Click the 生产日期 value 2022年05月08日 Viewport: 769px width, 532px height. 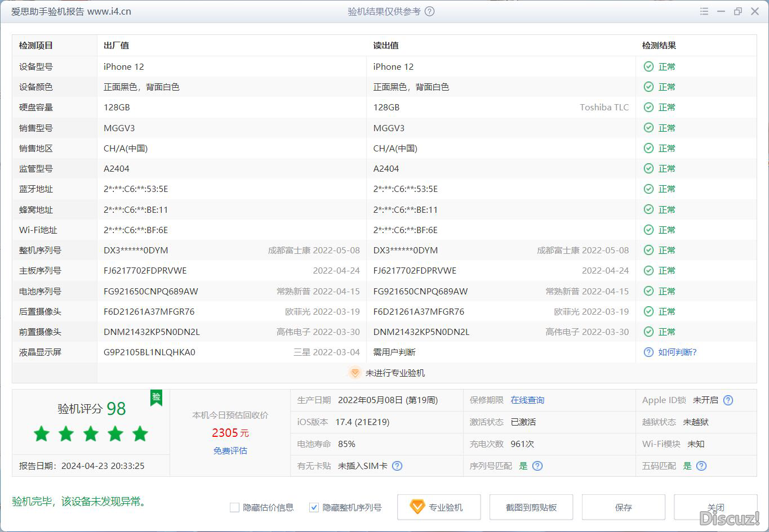point(370,400)
